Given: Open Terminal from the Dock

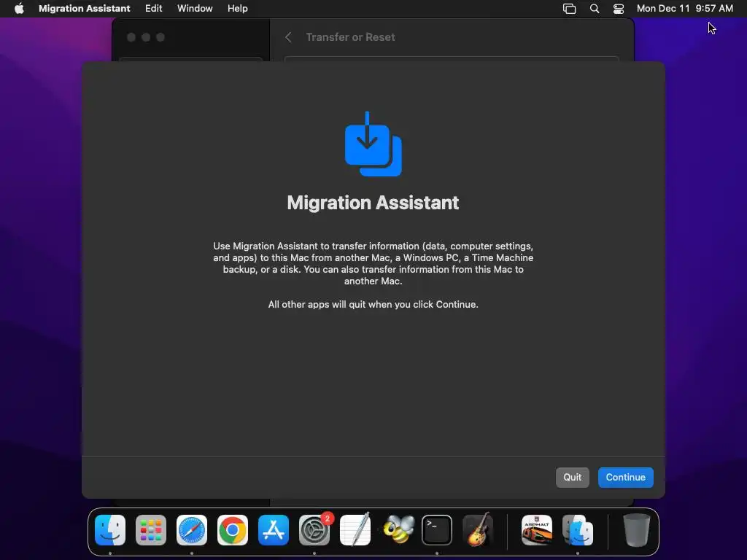Looking at the screenshot, I should [x=437, y=530].
